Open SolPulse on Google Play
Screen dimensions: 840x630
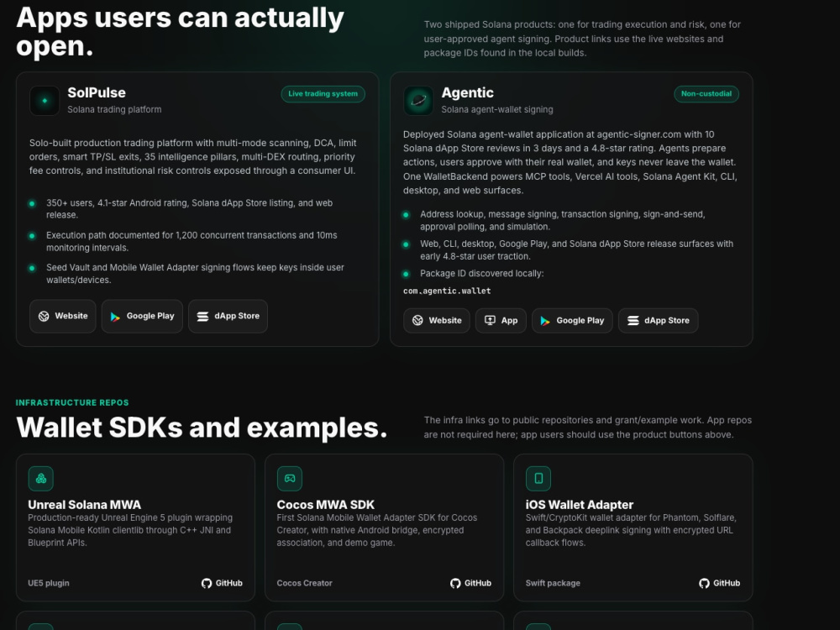point(142,316)
